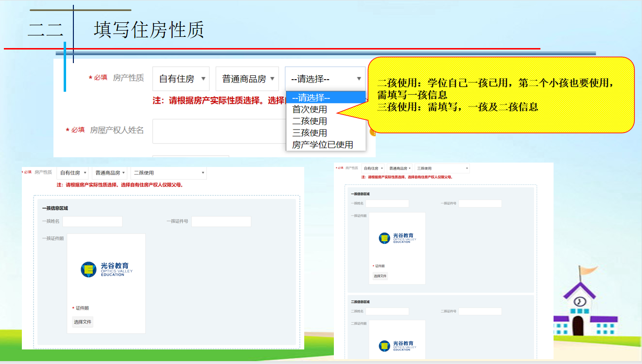Click the 光谷教育 logo in the 二孩信息区域 section
The image size is (642, 364).
tap(397, 346)
